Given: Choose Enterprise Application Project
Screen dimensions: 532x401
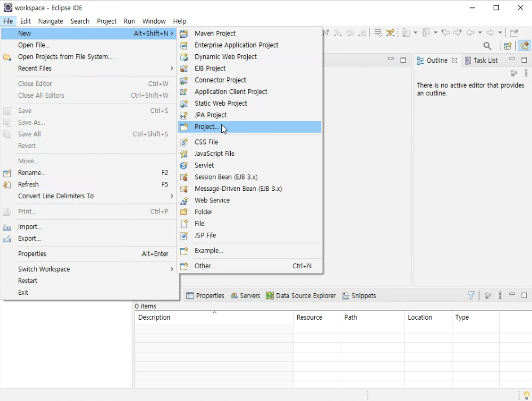Looking at the screenshot, I should pos(249,45).
